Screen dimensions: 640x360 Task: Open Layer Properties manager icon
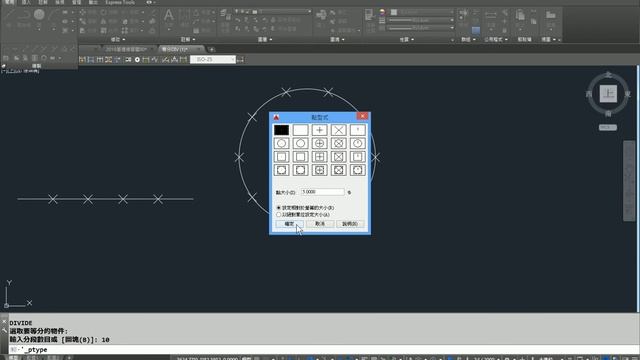(x=224, y=14)
